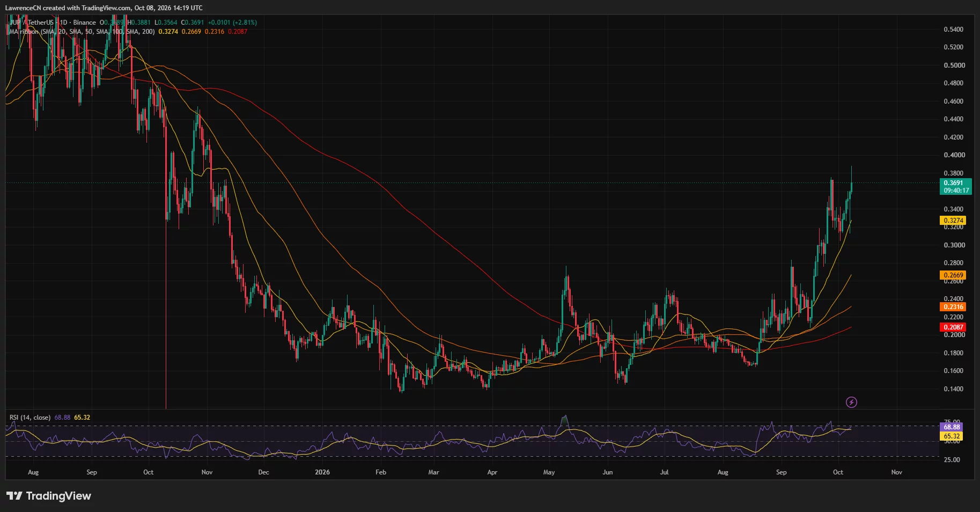Image resolution: width=980 pixels, height=512 pixels.
Task: Click the yellow 0.3274 price axis tag
Action: 953,221
